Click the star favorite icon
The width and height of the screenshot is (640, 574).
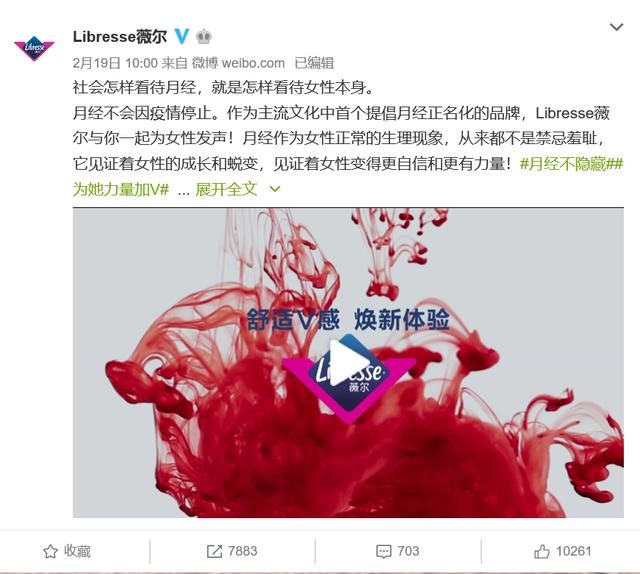coord(50,552)
